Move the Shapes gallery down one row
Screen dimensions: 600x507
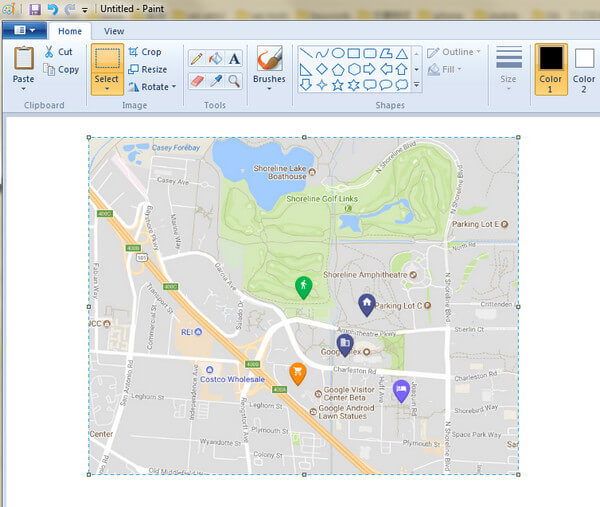[x=417, y=70]
